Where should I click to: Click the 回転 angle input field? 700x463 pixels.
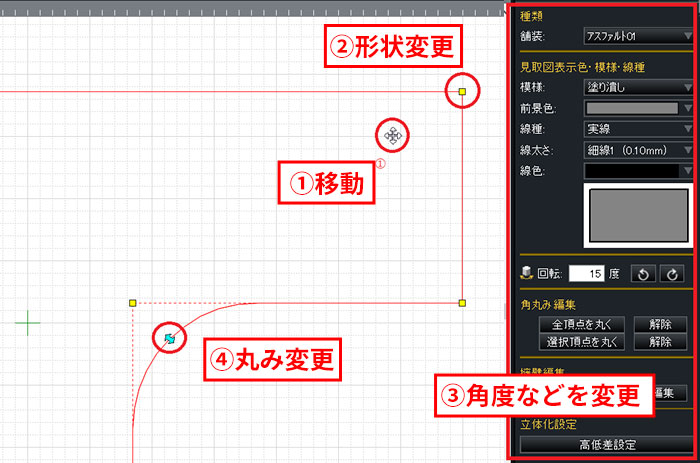click(x=587, y=274)
